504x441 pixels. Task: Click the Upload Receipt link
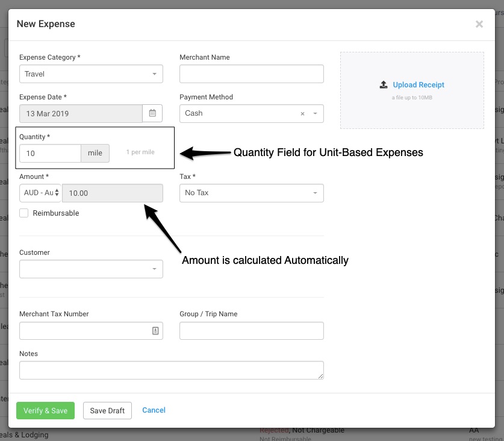(418, 84)
